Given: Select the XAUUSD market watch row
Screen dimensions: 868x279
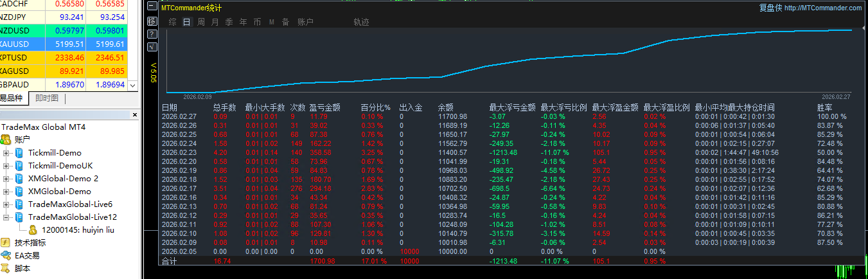Looking at the screenshot, I should [x=64, y=44].
